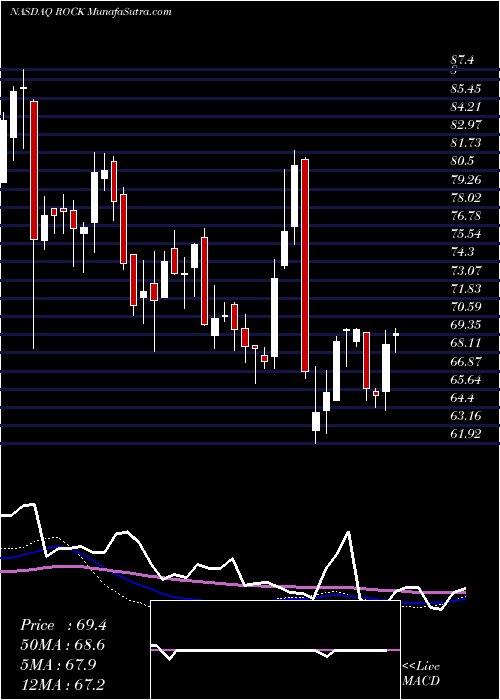Click the 64.4 price level label
500x700 pixels.
[463, 398]
